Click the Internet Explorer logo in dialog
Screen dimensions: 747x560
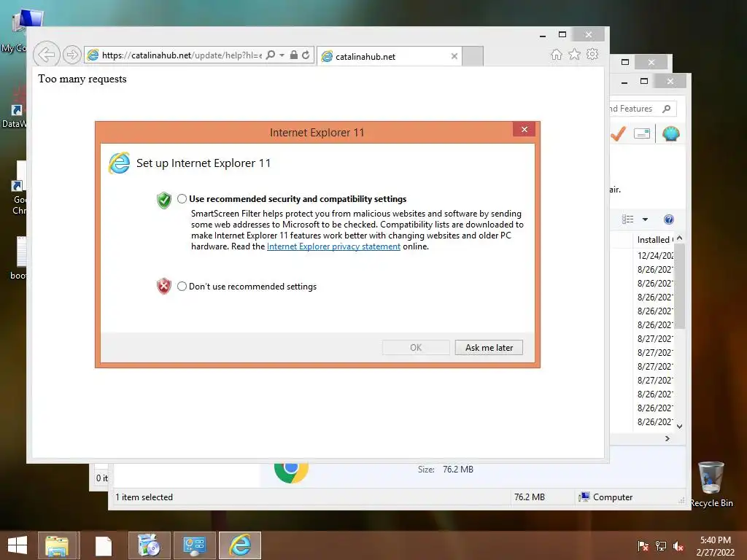pyautogui.click(x=119, y=163)
